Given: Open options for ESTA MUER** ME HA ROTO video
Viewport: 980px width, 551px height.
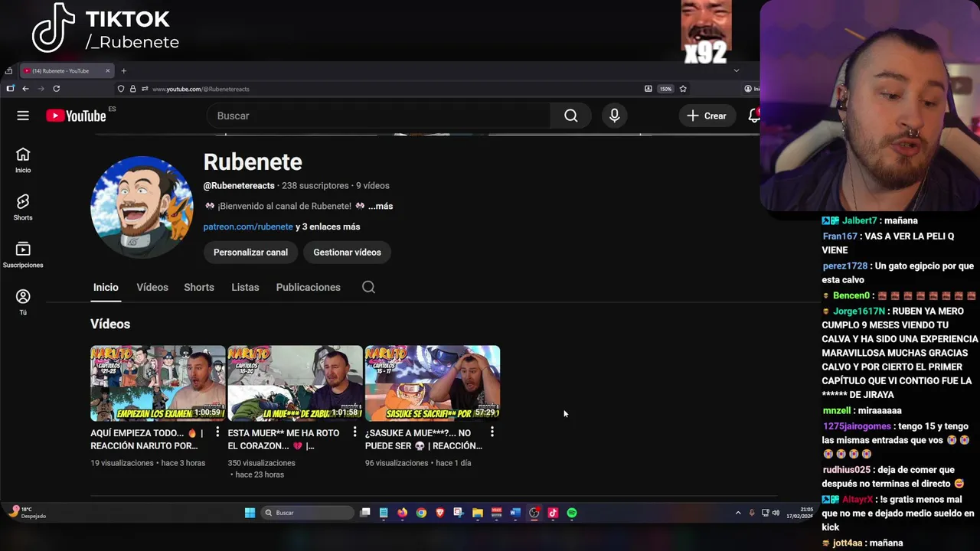Looking at the screenshot, I should (x=354, y=432).
